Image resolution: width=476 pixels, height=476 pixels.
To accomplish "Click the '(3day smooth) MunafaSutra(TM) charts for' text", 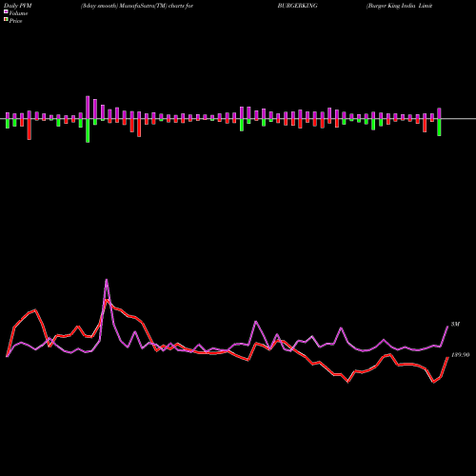I will click(x=137, y=6).
